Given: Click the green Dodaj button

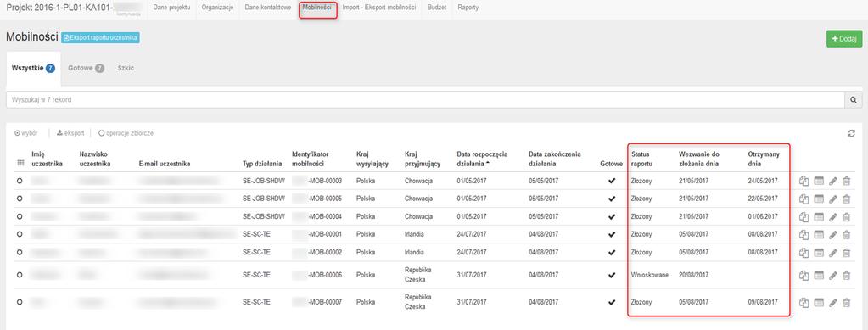Looking at the screenshot, I should point(844,39).
